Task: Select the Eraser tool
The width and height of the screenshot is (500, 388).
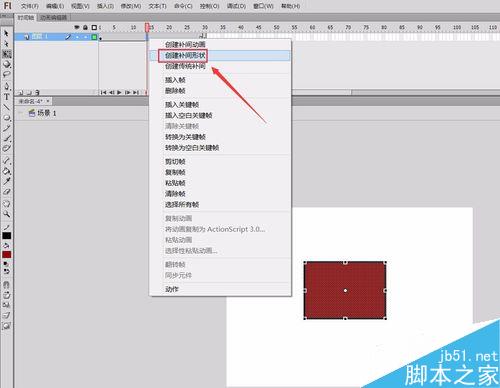Action: (6, 192)
